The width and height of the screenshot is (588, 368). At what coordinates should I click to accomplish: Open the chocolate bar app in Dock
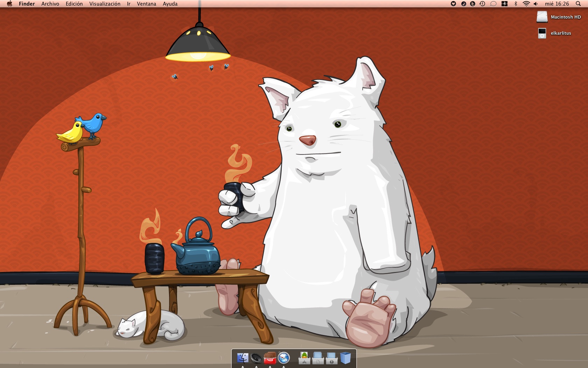270,358
